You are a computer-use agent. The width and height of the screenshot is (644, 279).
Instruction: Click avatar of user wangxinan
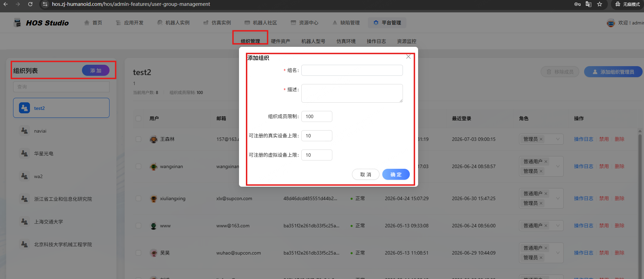pyautogui.click(x=154, y=166)
